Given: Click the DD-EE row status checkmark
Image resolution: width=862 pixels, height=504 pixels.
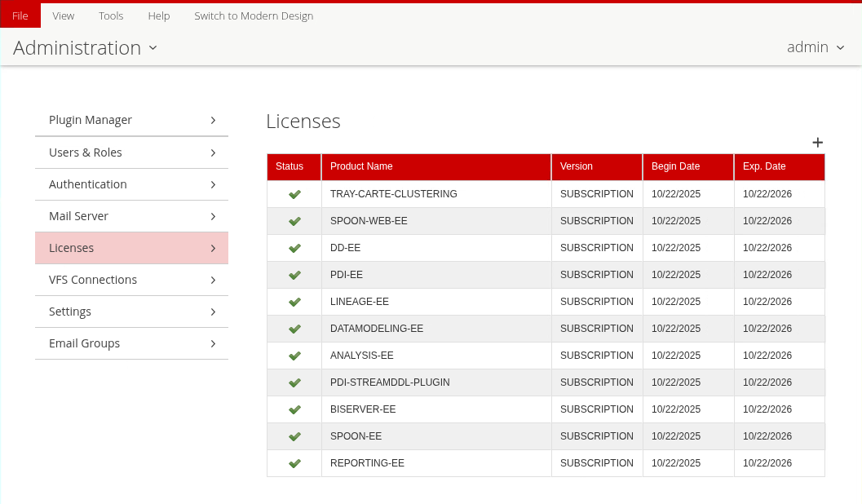Looking at the screenshot, I should (294, 248).
